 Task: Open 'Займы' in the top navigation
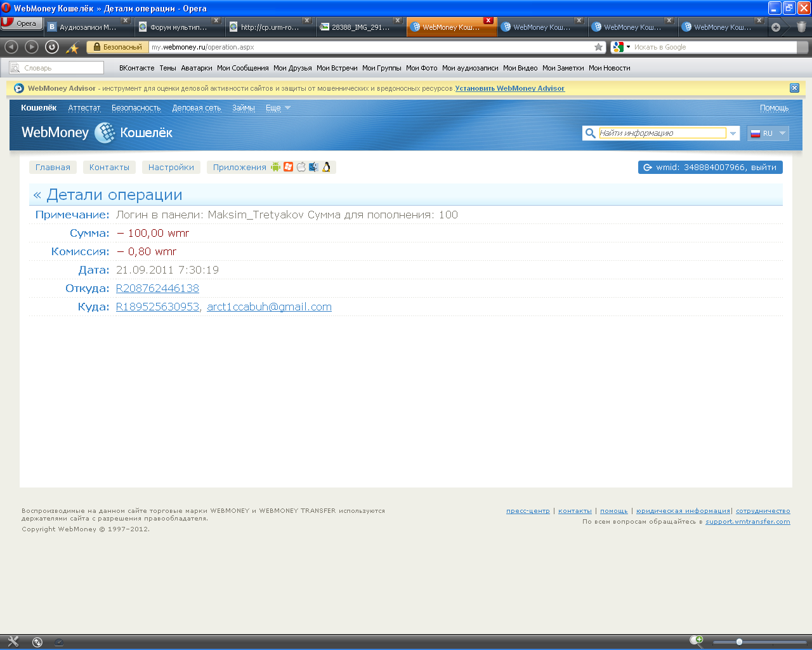(244, 108)
